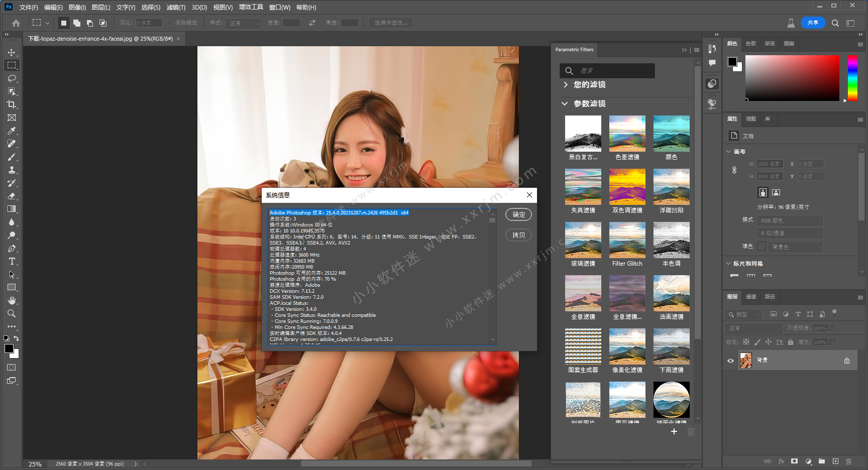This screenshot has height=470, width=868.
Task: Click the filter search field 搜索
Action: tap(607, 71)
